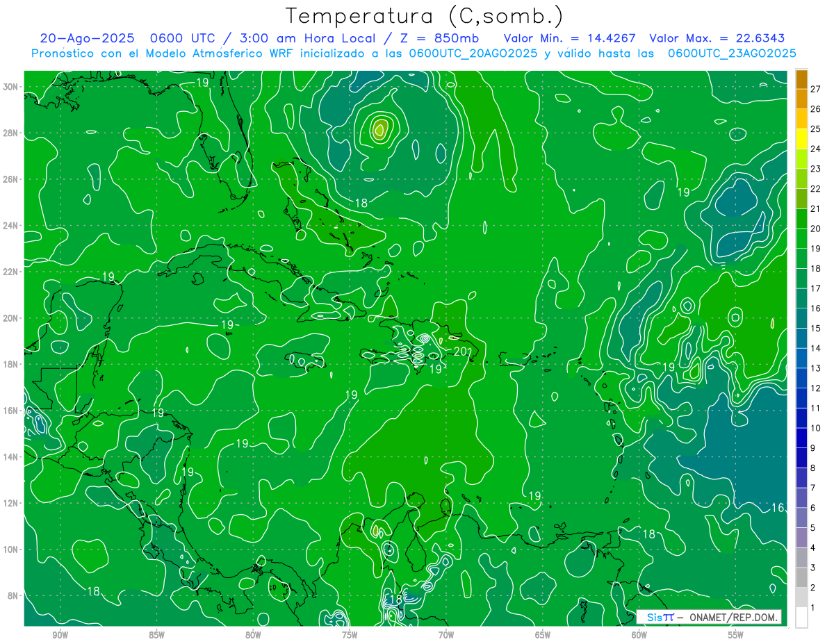Click the color scale value "21"
The width and height of the screenshot is (834, 644).
pos(816,208)
